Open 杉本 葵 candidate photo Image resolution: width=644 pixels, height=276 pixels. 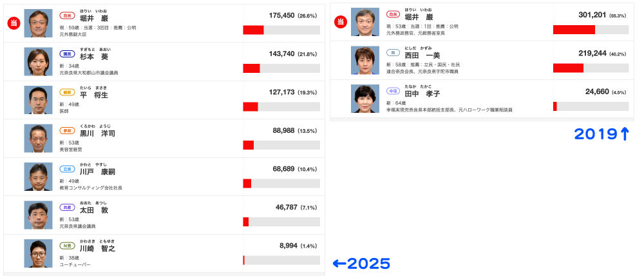click(38, 62)
